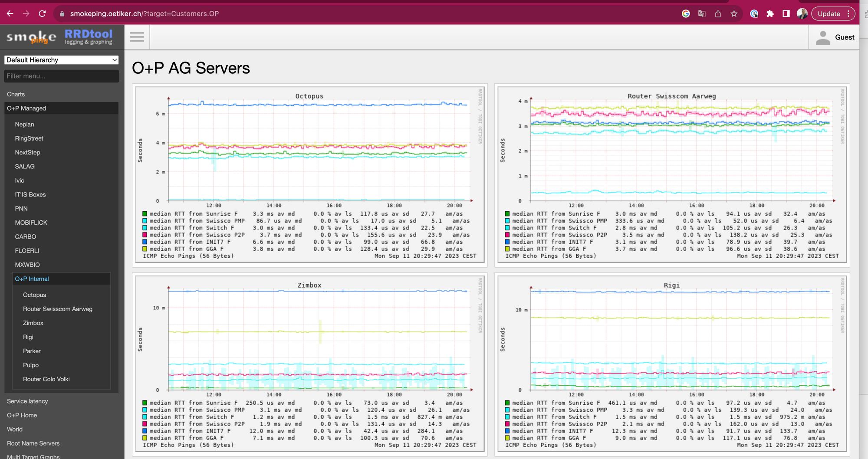Toggle the browser side panel icon

coord(786,14)
